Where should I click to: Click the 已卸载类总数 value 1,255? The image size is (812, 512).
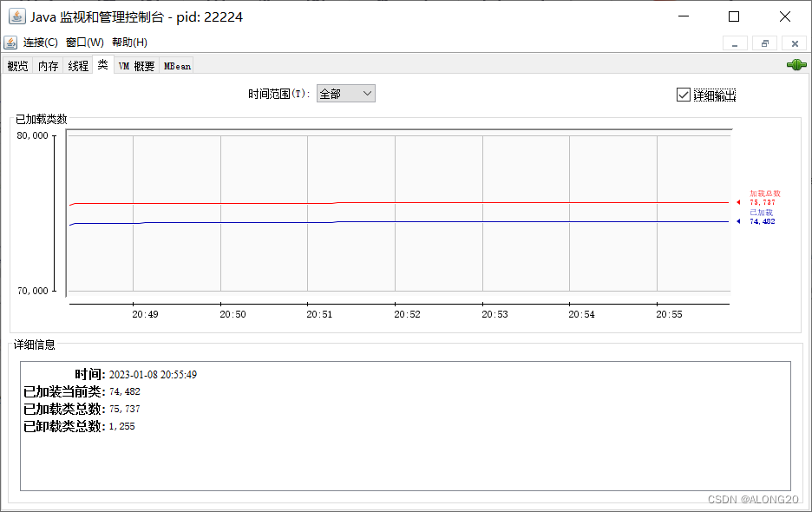pyautogui.click(x=121, y=426)
